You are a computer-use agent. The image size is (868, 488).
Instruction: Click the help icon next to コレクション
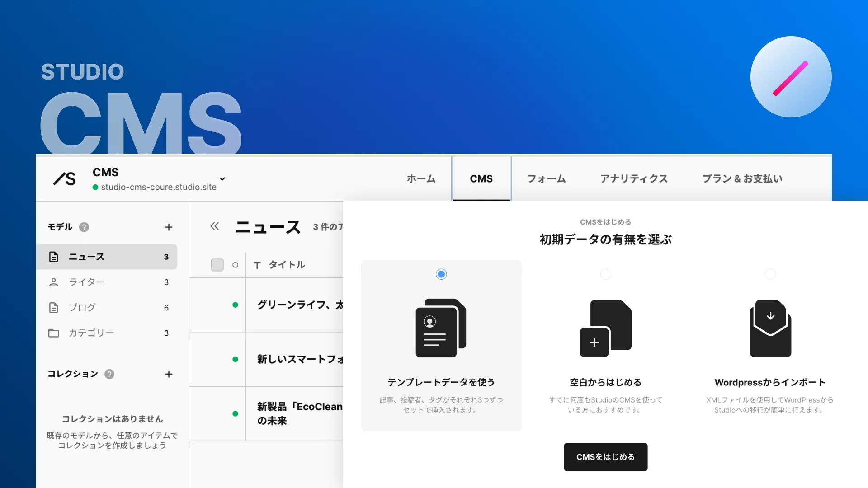click(x=109, y=374)
